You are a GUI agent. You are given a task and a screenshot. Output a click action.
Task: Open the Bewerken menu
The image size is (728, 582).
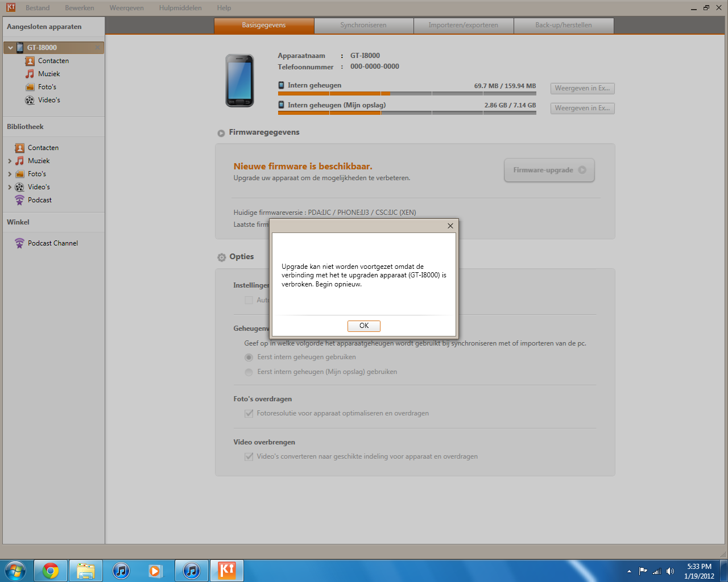(x=80, y=8)
